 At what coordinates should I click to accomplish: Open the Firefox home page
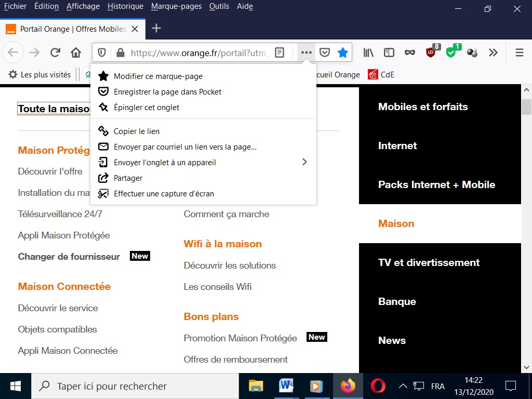pos(76,52)
